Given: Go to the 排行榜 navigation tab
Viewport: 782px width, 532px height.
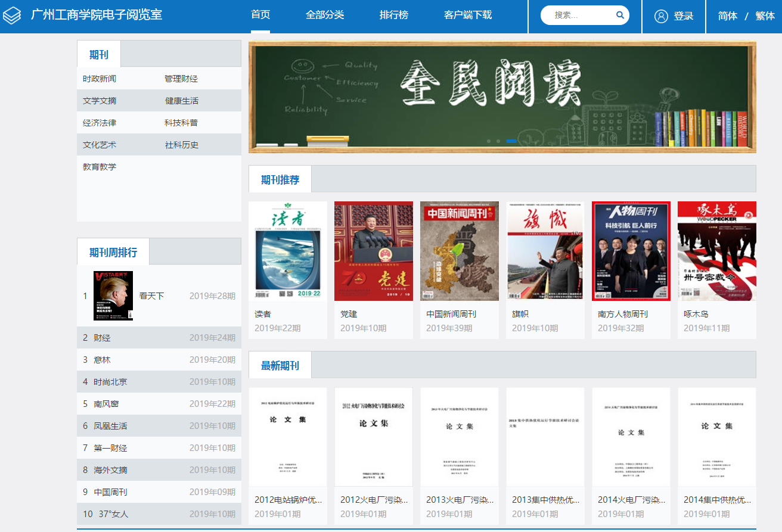Looking at the screenshot, I should [x=394, y=15].
